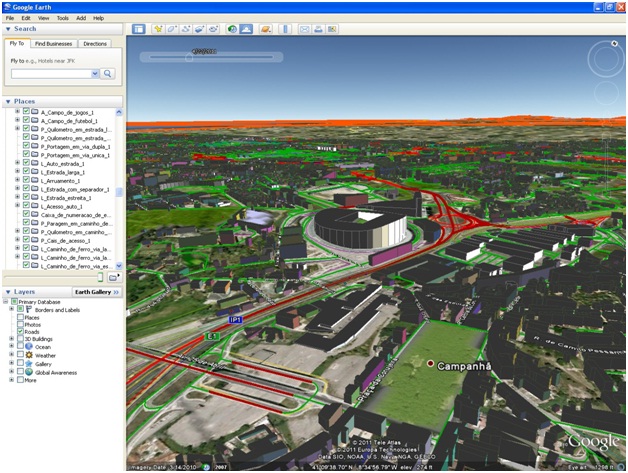Image resolution: width=628 pixels, height=473 pixels.
Task: View in Google Maps toolbar icon
Action: click(x=332, y=29)
